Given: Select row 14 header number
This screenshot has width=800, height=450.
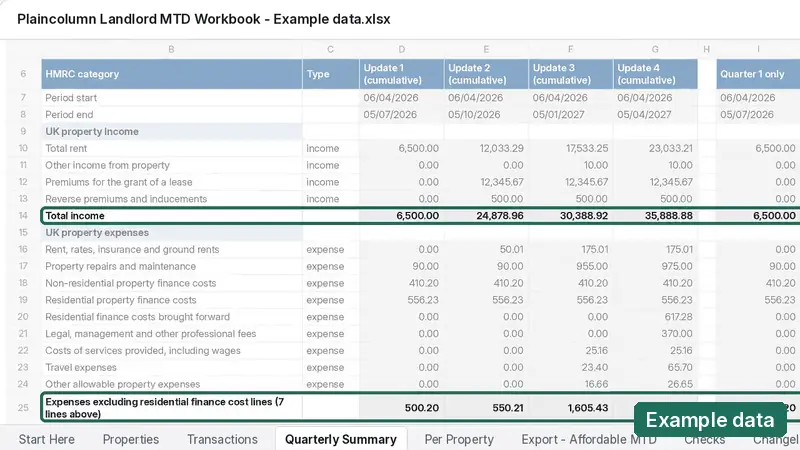Looking at the screenshot, I should click(23, 215).
